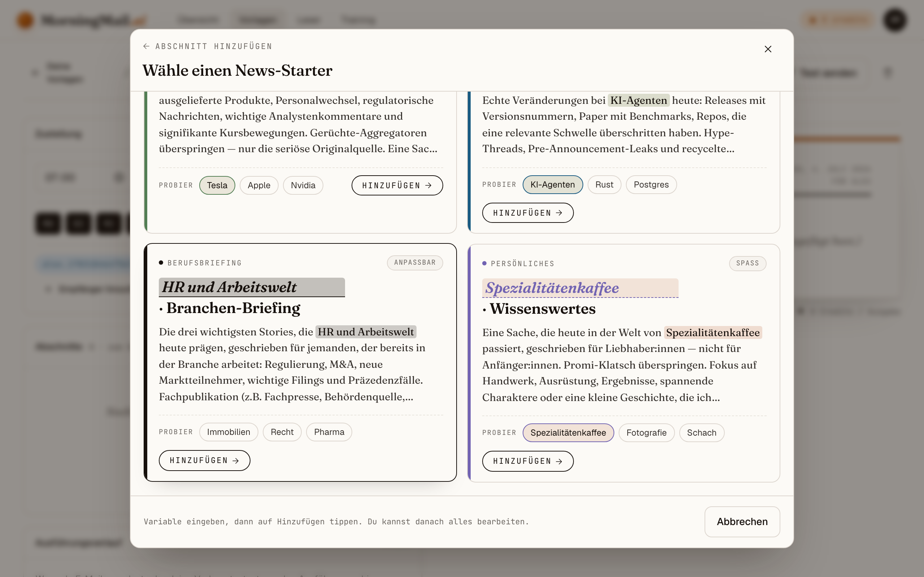Close the News-Starter dialog with X
The height and width of the screenshot is (577, 924).
click(x=768, y=49)
